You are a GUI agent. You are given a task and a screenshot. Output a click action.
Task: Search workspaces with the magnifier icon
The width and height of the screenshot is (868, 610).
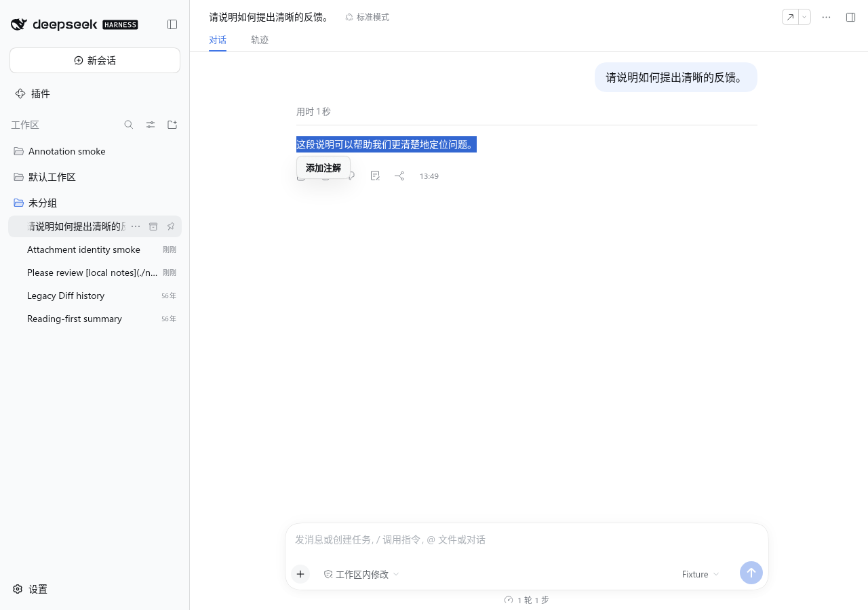(x=129, y=125)
